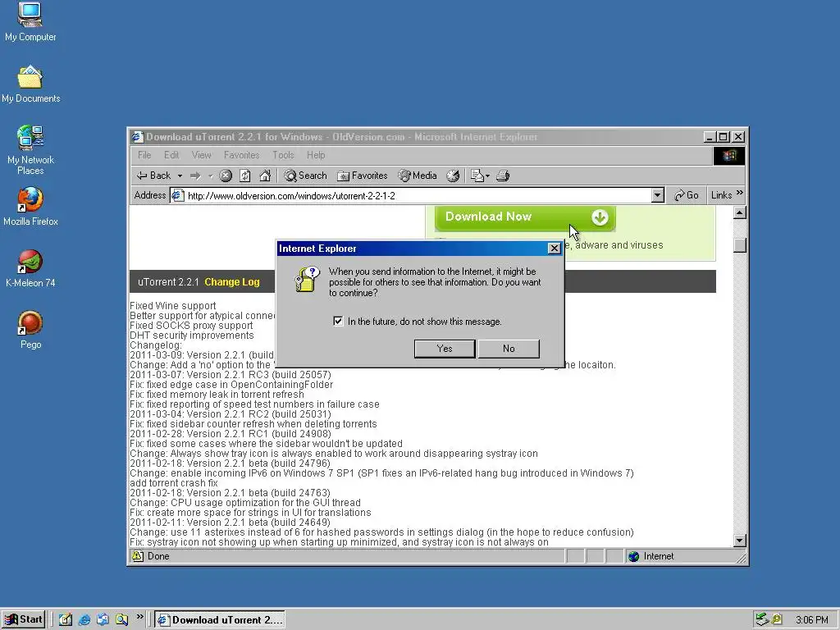Click the Forward arrow button

coord(195,176)
